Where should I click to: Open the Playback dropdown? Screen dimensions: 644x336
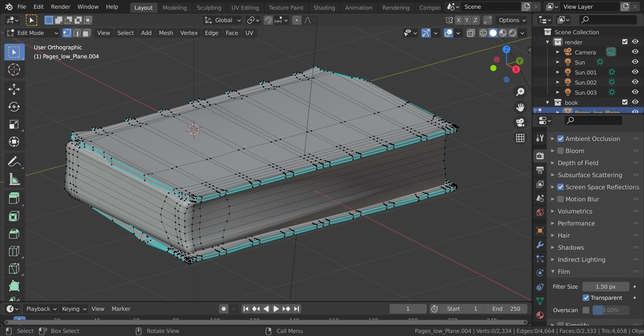[x=41, y=309]
